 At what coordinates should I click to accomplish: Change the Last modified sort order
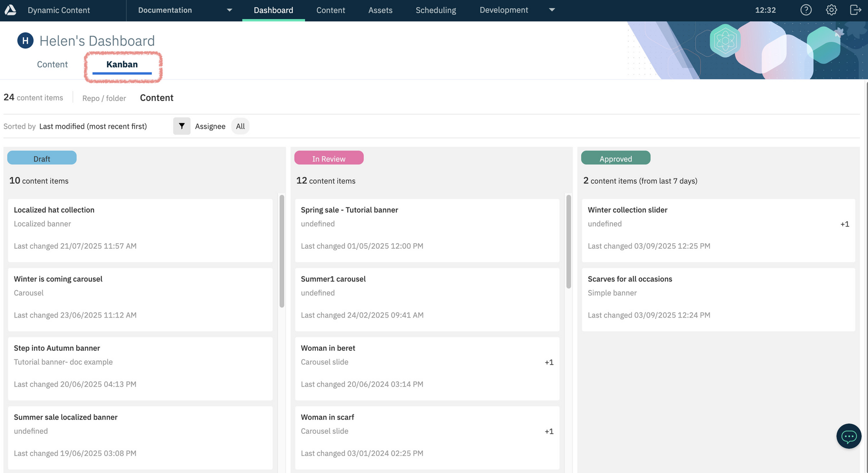click(x=93, y=126)
